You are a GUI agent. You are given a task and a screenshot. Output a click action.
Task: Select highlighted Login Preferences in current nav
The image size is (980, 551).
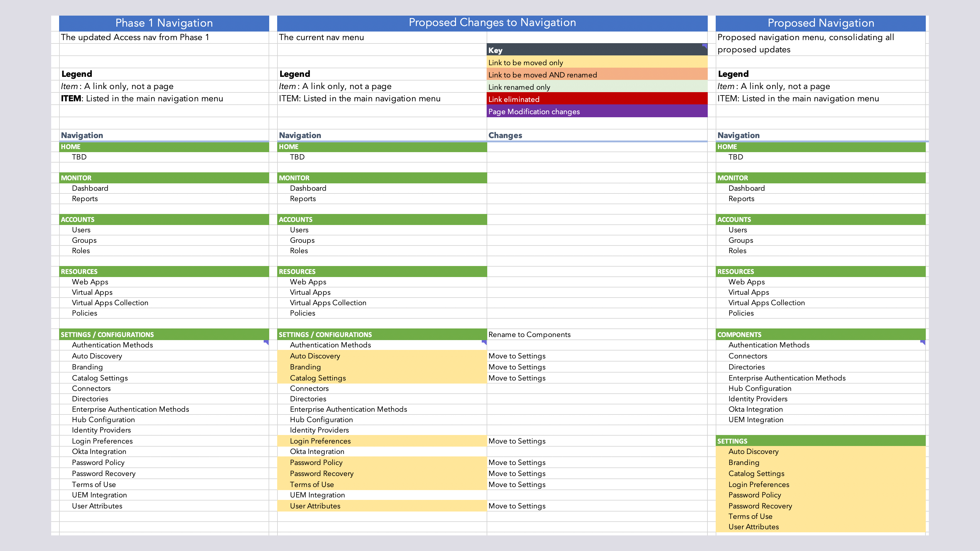[x=320, y=441]
